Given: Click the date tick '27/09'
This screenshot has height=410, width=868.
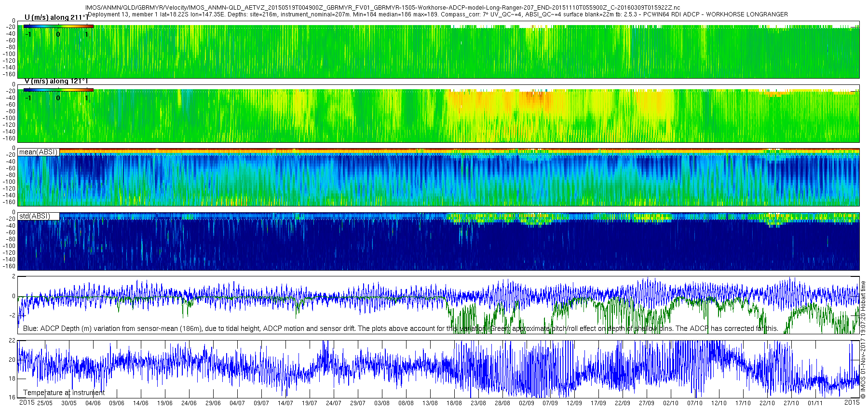Looking at the screenshot, I should click(647, 403).
